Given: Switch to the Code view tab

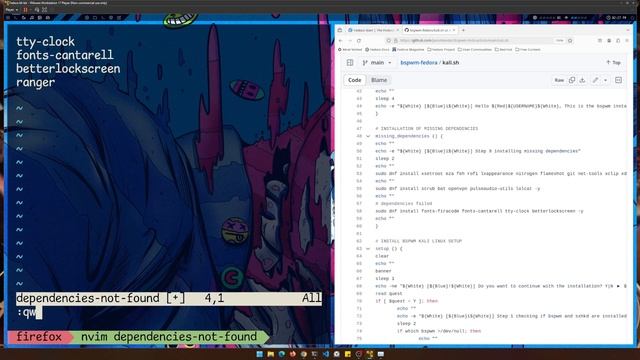Looking at the screenshot, I should point(354,80).
